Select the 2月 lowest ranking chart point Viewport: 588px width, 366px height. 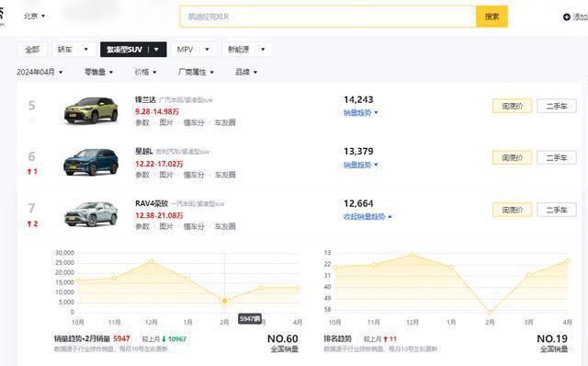(490, 313)
